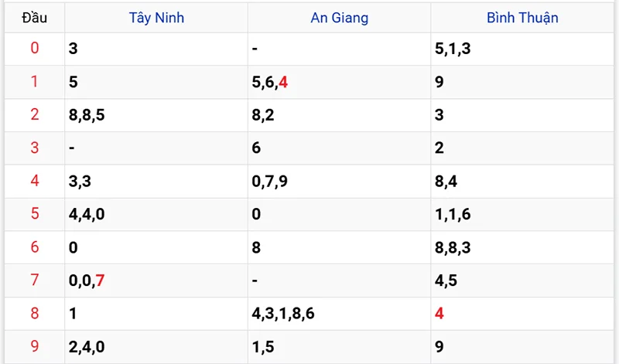Image resolution: width=619 pixels, height=364 pixels.
Task: Click the red 4 in Bình Thuận row 8
Action: coord(439,314)
